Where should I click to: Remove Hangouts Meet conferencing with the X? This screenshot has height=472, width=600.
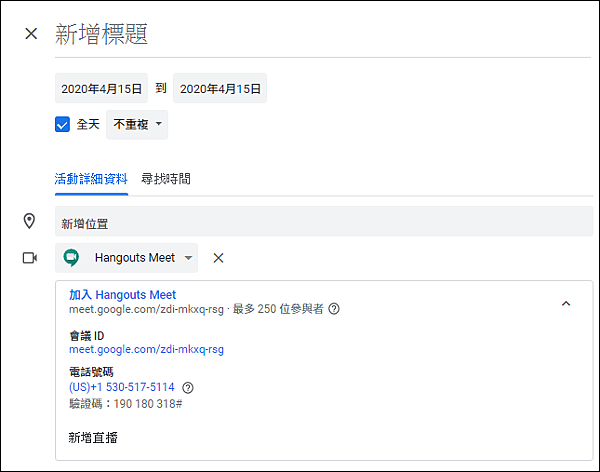pyautogui.click(x=218, y=258)
